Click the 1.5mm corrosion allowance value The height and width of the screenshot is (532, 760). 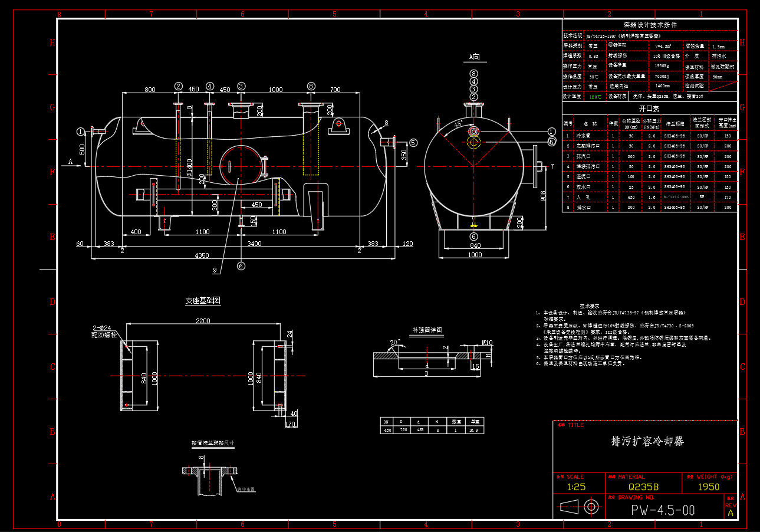tap(719, 45)
